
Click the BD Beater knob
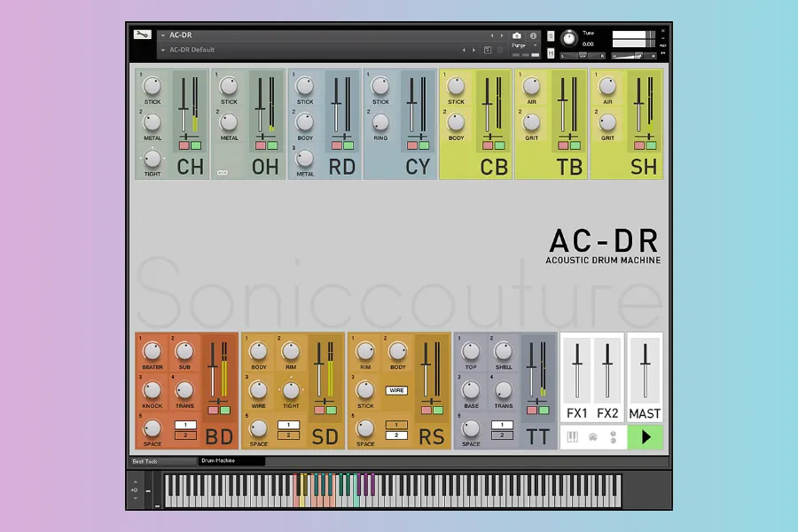pyautogui.click(x=153, y=352)
